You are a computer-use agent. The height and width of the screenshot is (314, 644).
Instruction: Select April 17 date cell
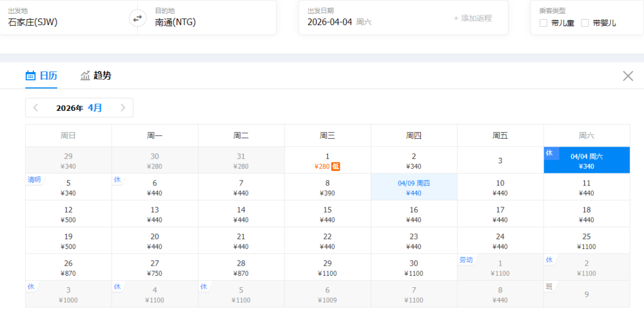click(x=500, y=213)
